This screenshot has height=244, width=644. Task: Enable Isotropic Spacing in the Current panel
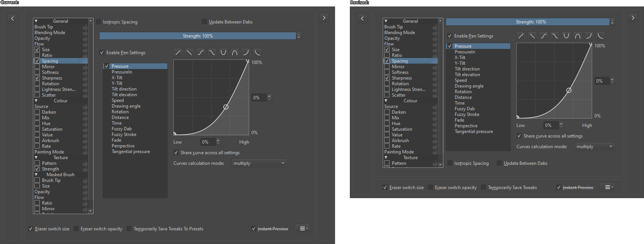tap(99, 22)
